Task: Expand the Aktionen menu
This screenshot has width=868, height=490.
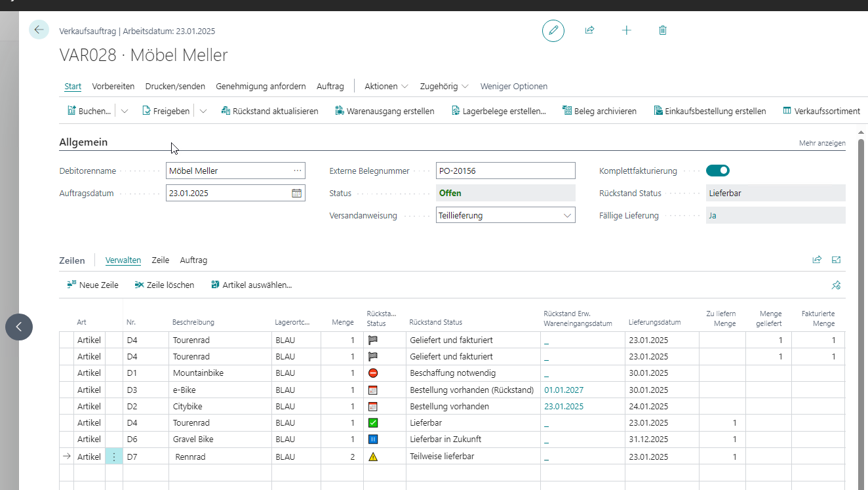Action: click(386, 87)
